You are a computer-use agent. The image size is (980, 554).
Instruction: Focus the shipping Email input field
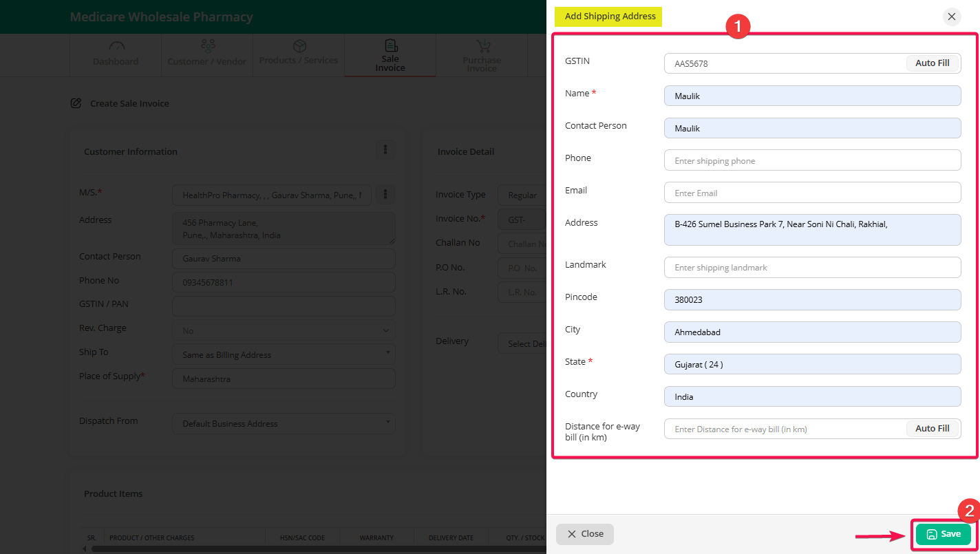click(812, 193)
